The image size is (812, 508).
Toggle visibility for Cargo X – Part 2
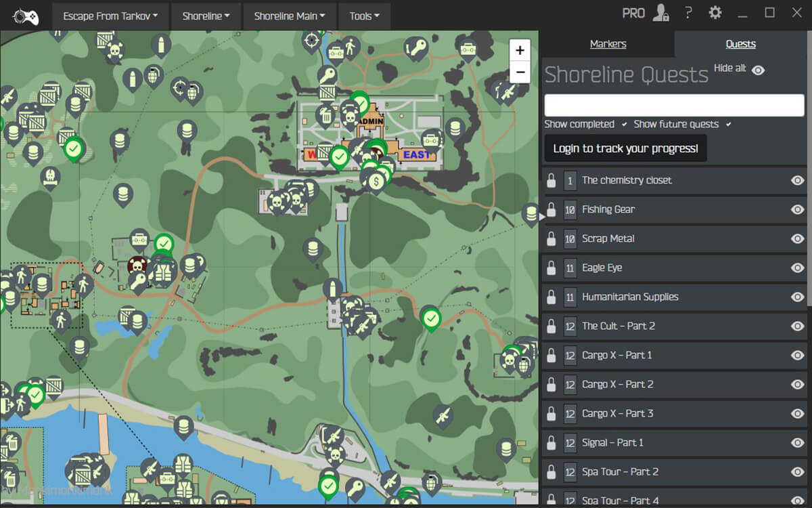pyautogui.click(x=798, y=384)
